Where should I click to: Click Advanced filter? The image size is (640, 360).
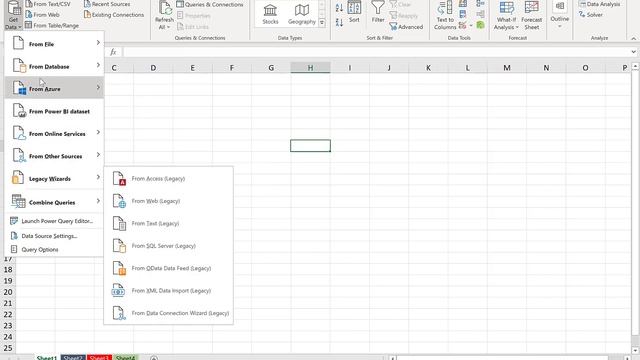click(406, 27)
